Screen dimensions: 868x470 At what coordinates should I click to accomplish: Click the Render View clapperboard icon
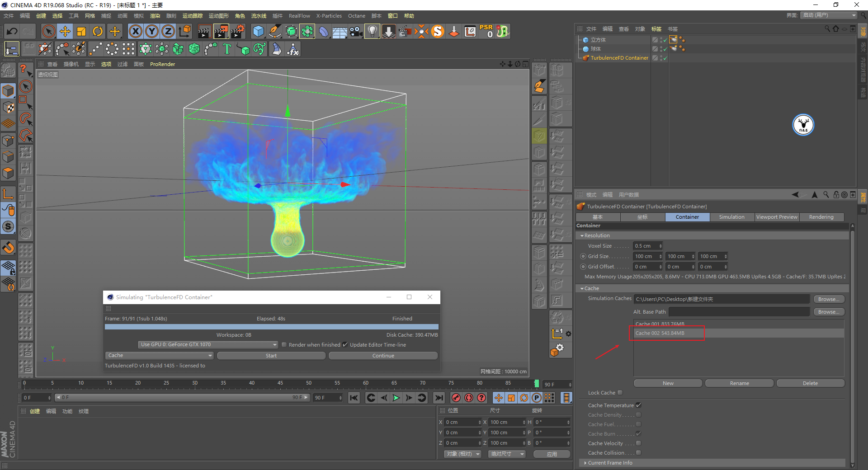pyautogui.click(x=204, y=31)
